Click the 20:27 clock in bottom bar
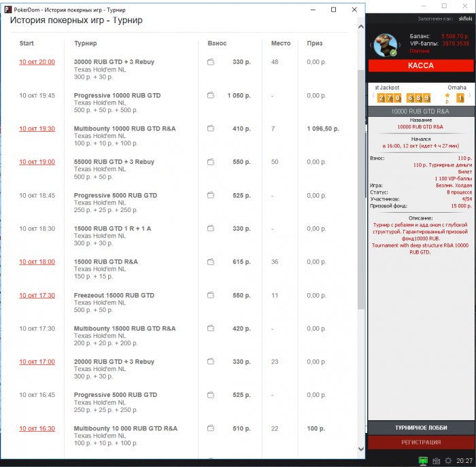The height and width of the screenshot is (467, 476). (x=464, y=461)
